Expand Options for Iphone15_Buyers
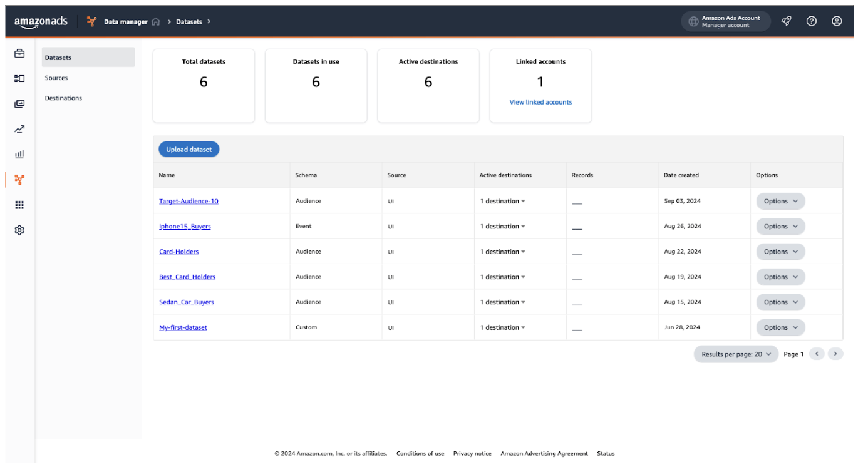The height and width of the screenshot is (467, 868). pyautogui.click(x=780, y=227)
